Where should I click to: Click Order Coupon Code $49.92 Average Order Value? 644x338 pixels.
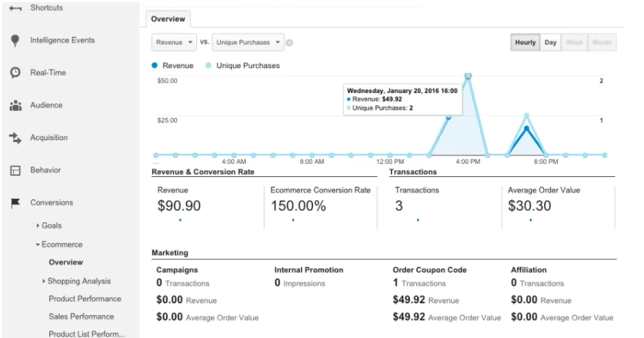coord(447,317)
